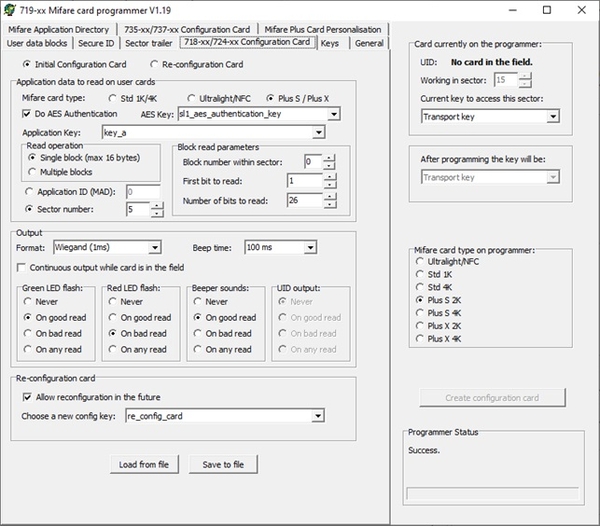Open the Secure ID tab

pyautogui.click(x=96, y=43)
